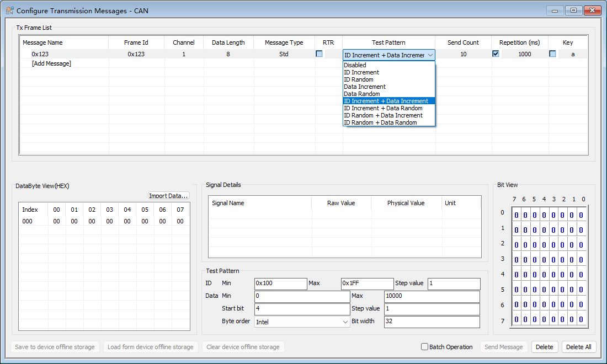Click the Send Message button
The width and height of the screenshot is (607, 364).
coord(504,347)
